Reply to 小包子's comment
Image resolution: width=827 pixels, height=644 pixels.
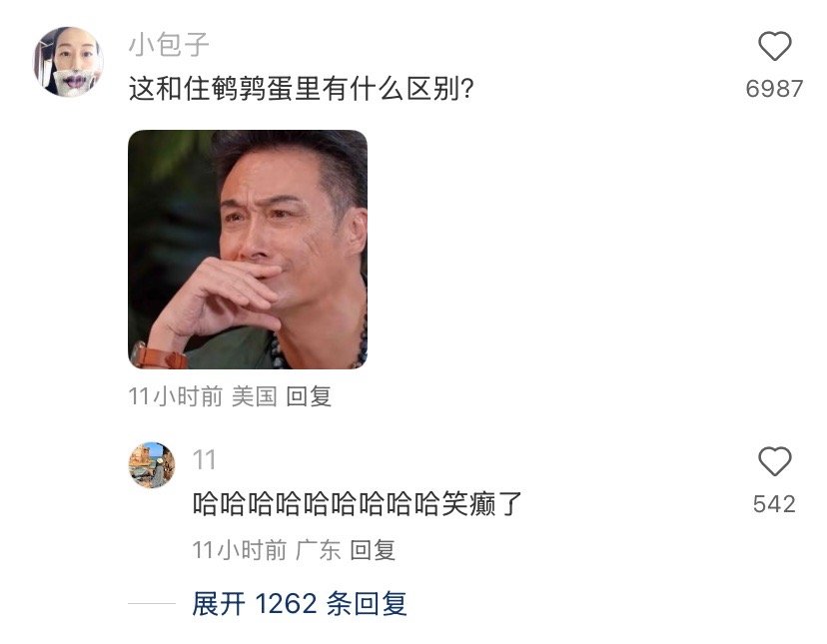309,396
